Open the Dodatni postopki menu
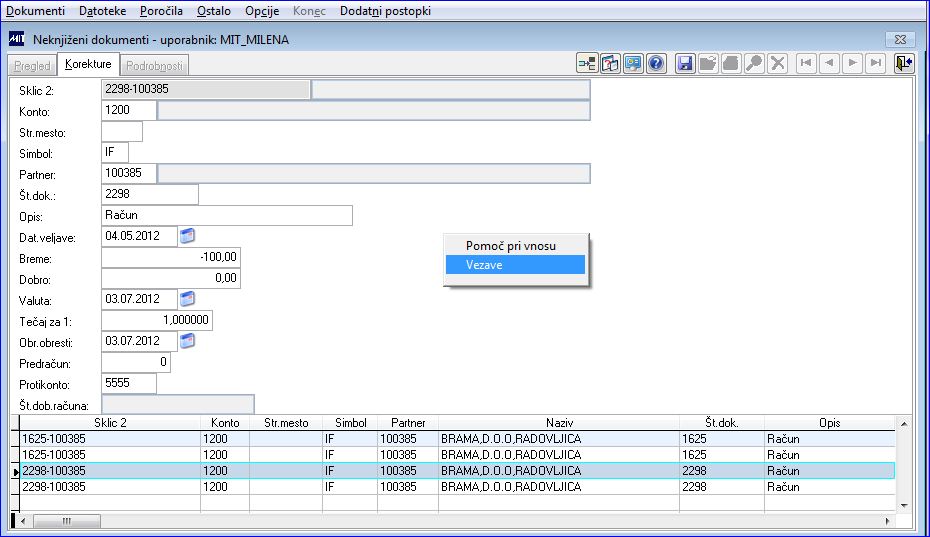This screenshot has width=930, height=537. (x=386, y=11)
